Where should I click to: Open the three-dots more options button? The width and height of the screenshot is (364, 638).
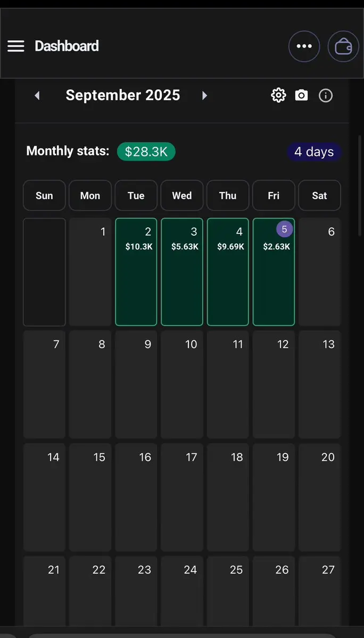304,46
